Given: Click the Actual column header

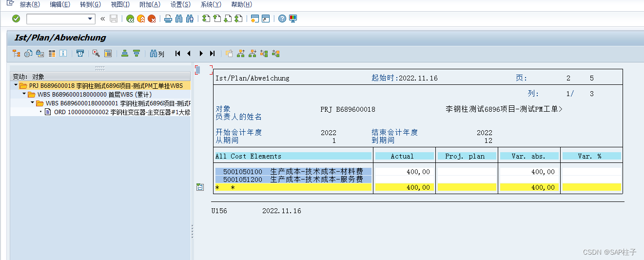Looking at the screenshot, I should point(404,156).
